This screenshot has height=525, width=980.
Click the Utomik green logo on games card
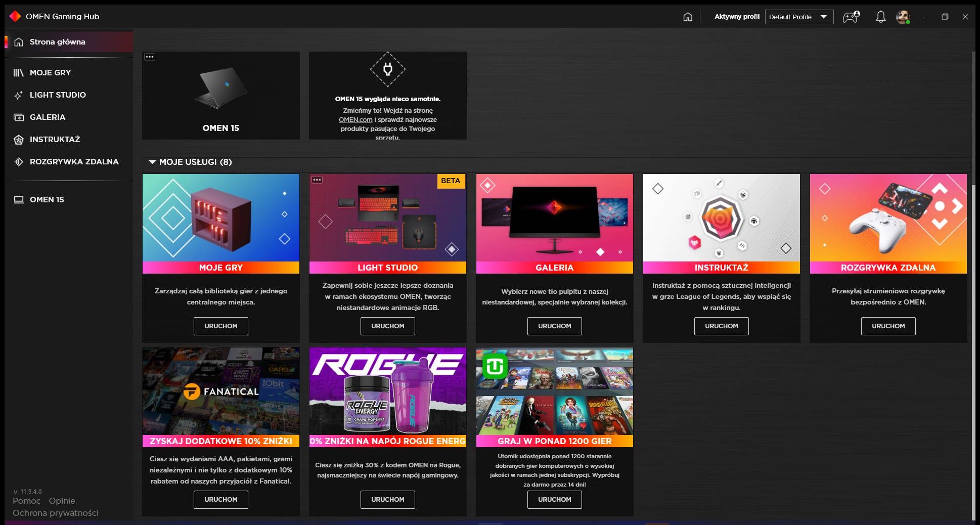(495, 366)
